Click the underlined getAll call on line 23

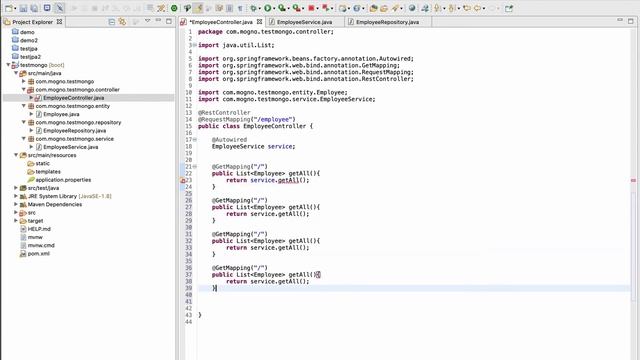(x=288, y=180)
